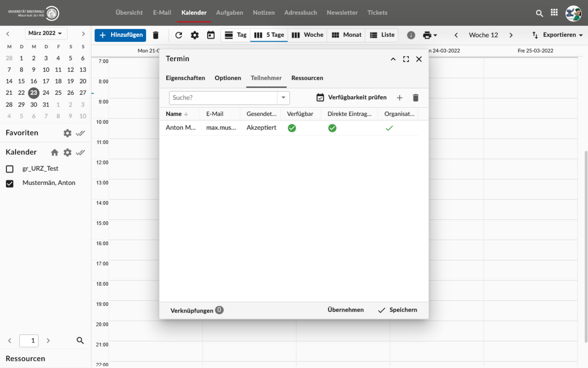Click the home icon beside Kalender
588x368 pixels.
pyautogui.click(x=54, y=153)
